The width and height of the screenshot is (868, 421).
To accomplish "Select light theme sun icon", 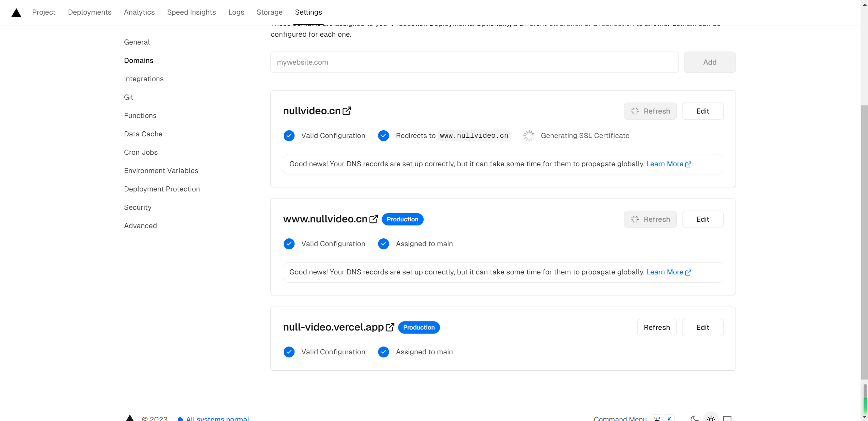I will tap(711, 418).
